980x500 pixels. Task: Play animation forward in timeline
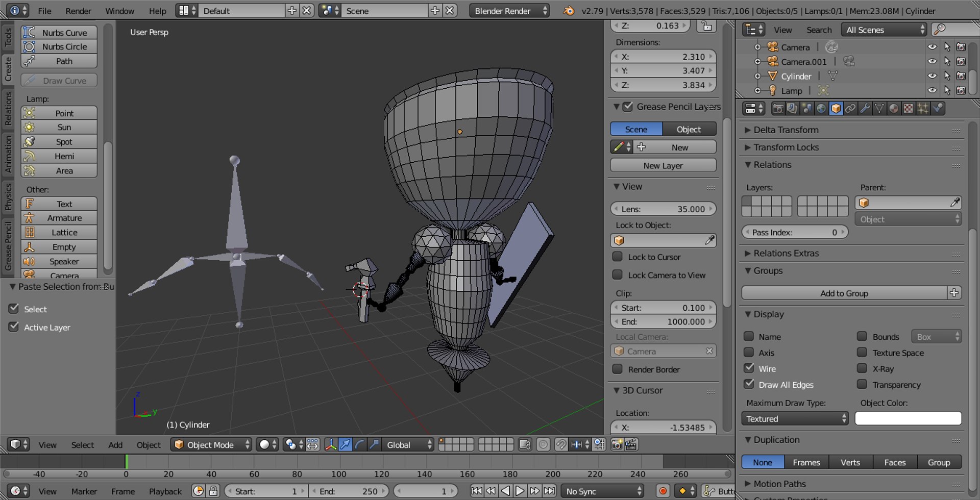tap(520, 491)
